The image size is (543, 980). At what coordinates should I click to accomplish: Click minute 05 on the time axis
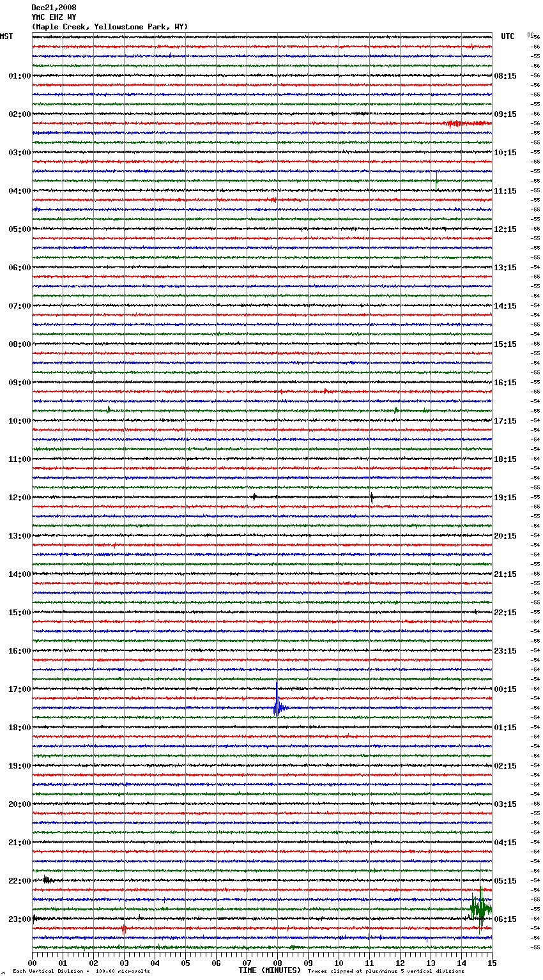[185, 963]
